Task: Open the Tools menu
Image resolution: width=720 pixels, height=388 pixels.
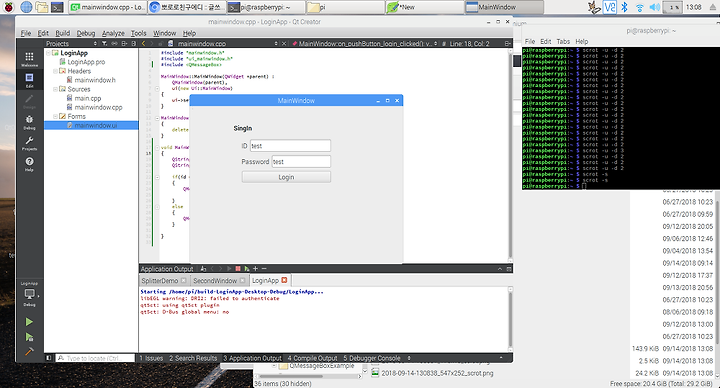Action: (138, 33)
